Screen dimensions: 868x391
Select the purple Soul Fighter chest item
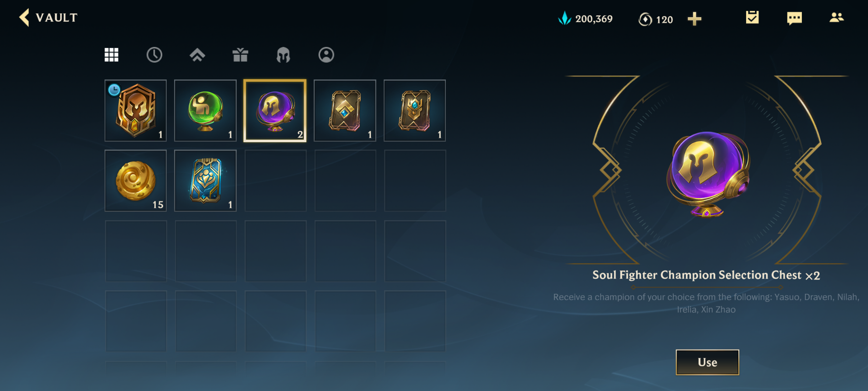[x=275, y=111]
